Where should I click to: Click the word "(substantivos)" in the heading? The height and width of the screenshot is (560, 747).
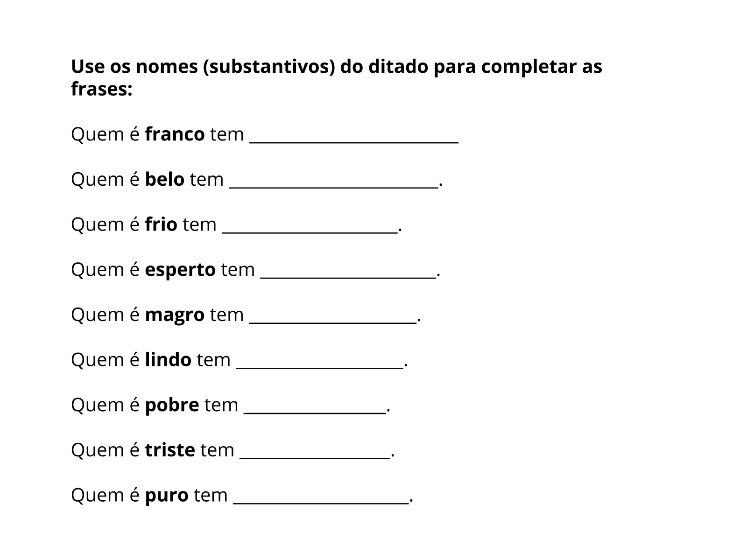269,67
